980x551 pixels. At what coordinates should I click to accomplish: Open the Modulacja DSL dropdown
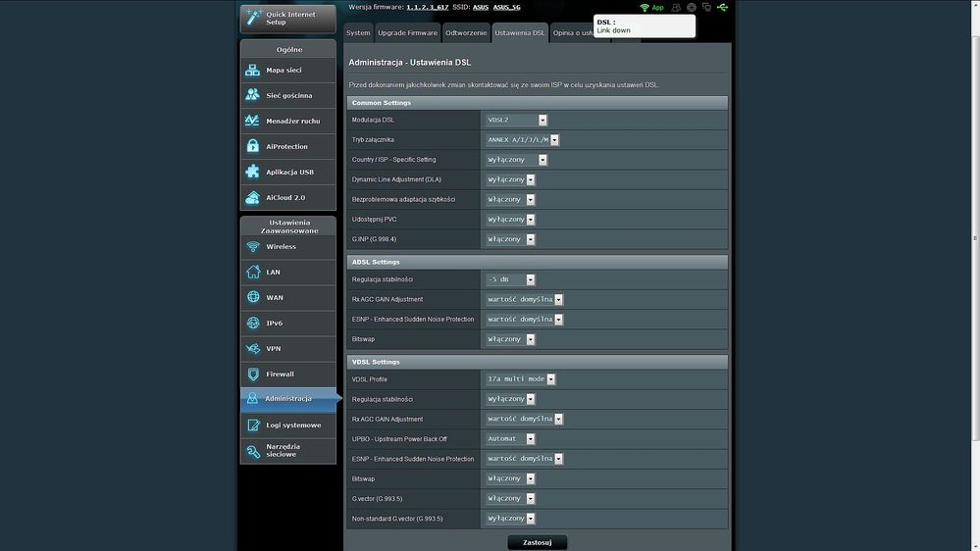516,120
